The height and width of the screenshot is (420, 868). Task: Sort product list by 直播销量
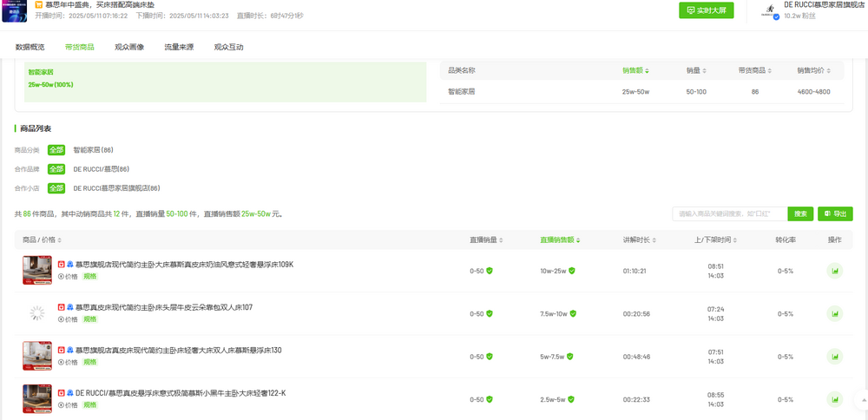coord(487,240)
